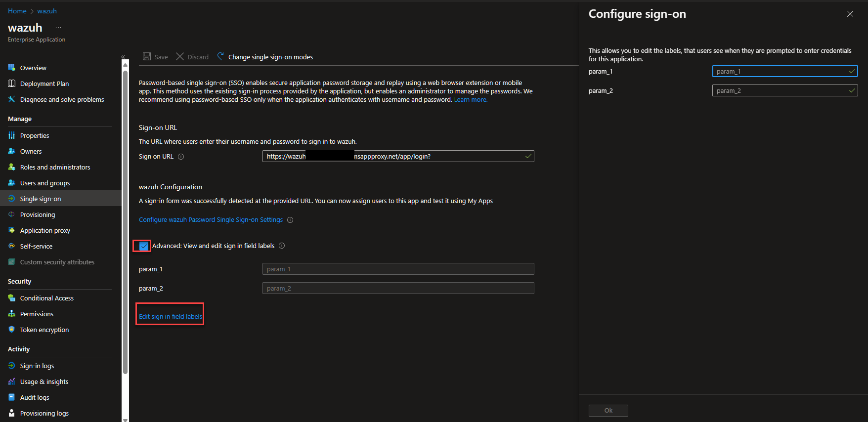This screenshot has width=868, height=422.
Task: Click param_1 field in Configure sign-on panel
Action: click(785, 71)
